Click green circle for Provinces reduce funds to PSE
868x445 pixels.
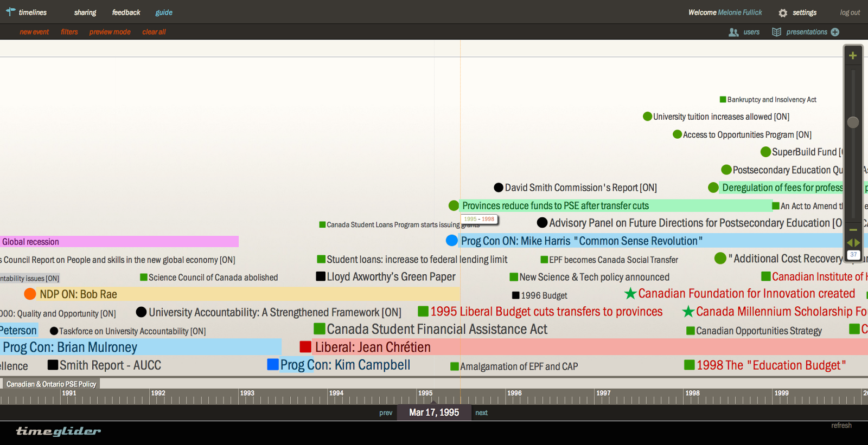[x=454, y=205]
